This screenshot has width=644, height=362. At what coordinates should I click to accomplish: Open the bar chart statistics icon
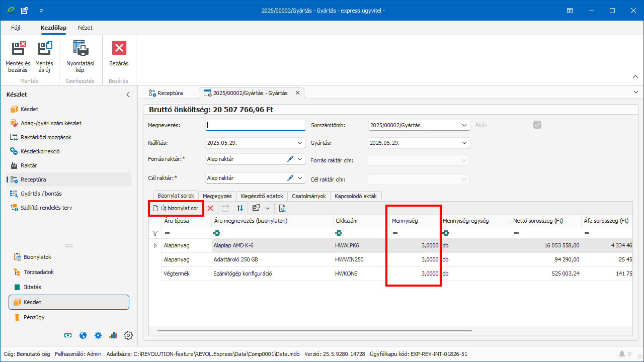coord(113,335)
